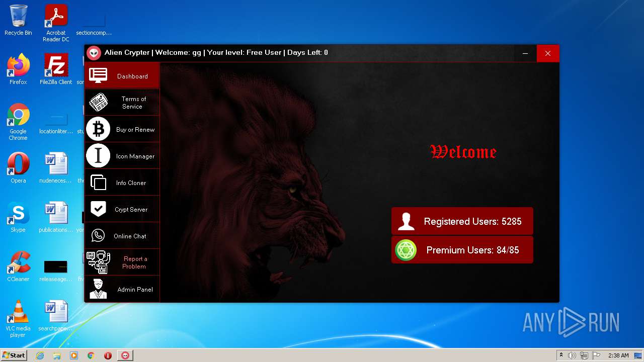Select the Opera desktop shortcut
This screenshot has width=644, height=362.
tap(18, 168)
